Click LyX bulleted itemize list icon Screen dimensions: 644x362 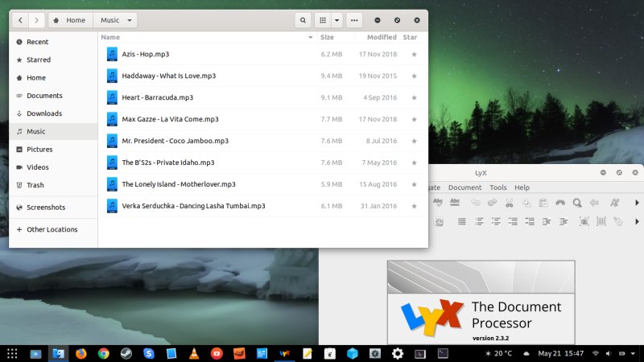(496, 222)
